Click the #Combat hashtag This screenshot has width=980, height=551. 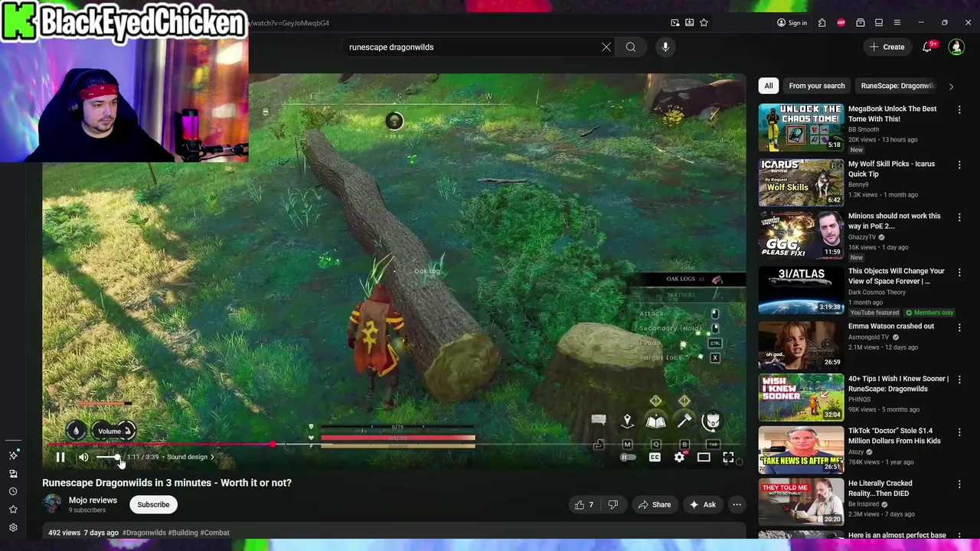click(x=215, y=533)
